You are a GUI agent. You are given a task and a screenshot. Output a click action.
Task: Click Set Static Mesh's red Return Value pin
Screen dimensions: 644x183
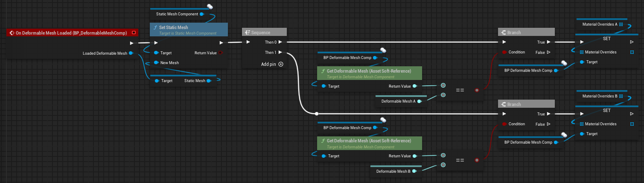pos(220,53)
